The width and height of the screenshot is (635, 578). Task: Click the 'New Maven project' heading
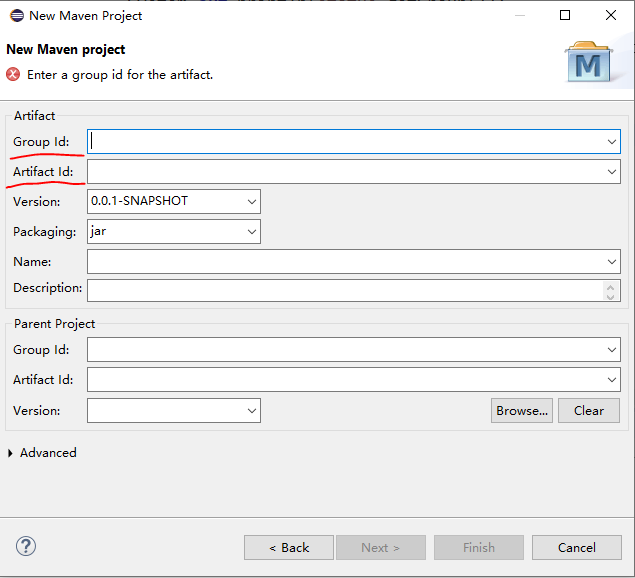point(66,49)
